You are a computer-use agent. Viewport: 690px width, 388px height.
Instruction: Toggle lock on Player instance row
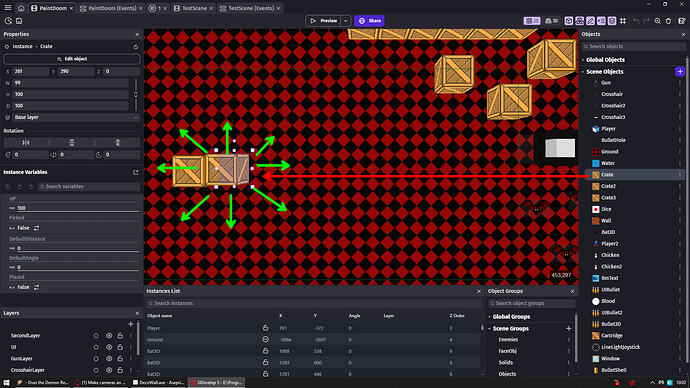265,328
